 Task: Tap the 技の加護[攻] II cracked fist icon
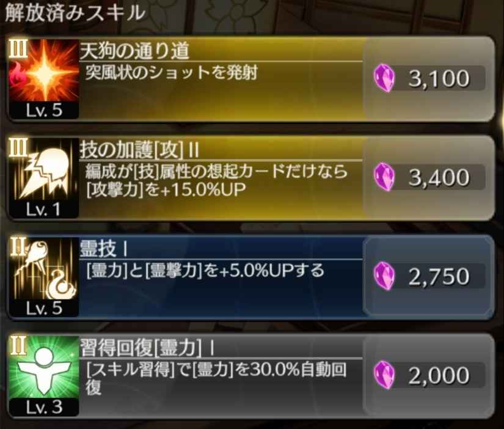(44, 169)
